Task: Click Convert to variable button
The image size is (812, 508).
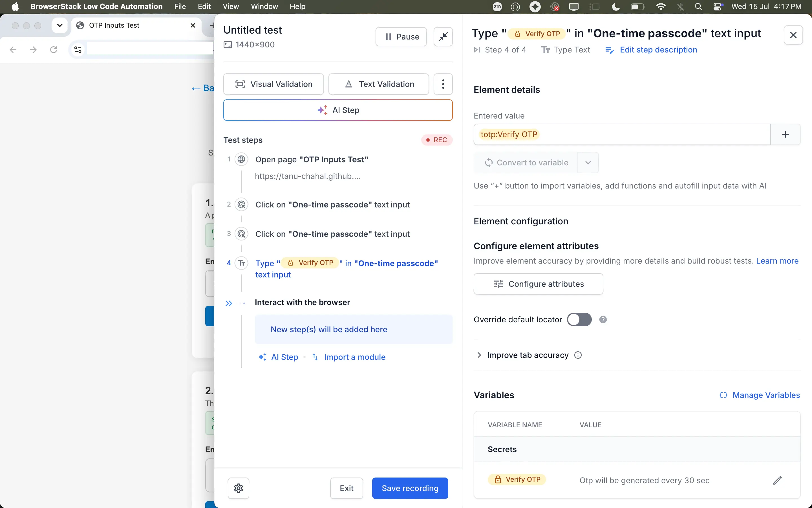Action: pyautogui.click(x=526, y=163)
